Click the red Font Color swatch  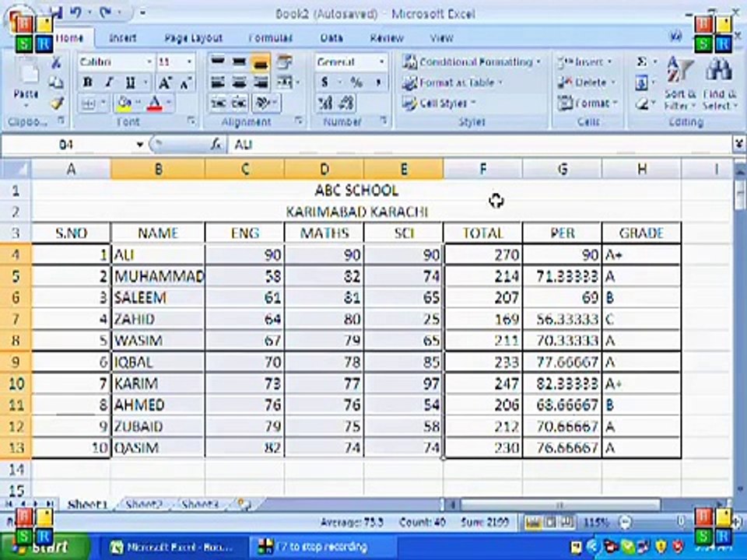click(x=155, y=103)
